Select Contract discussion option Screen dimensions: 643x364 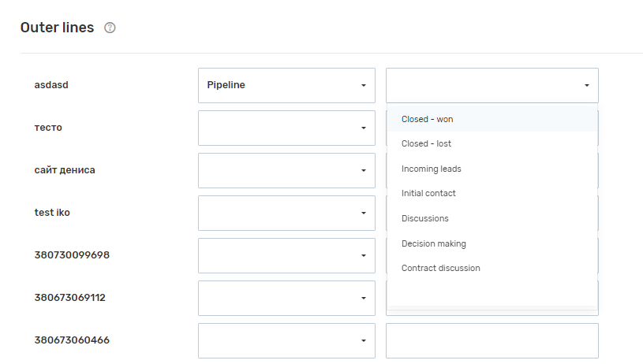click(x=440, y=268)
